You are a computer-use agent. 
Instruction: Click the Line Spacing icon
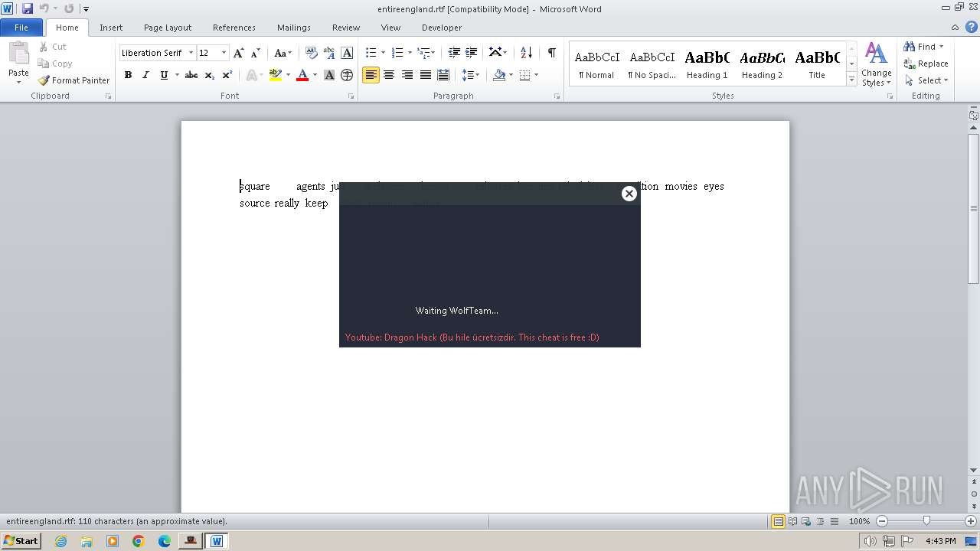pos(468,75)
